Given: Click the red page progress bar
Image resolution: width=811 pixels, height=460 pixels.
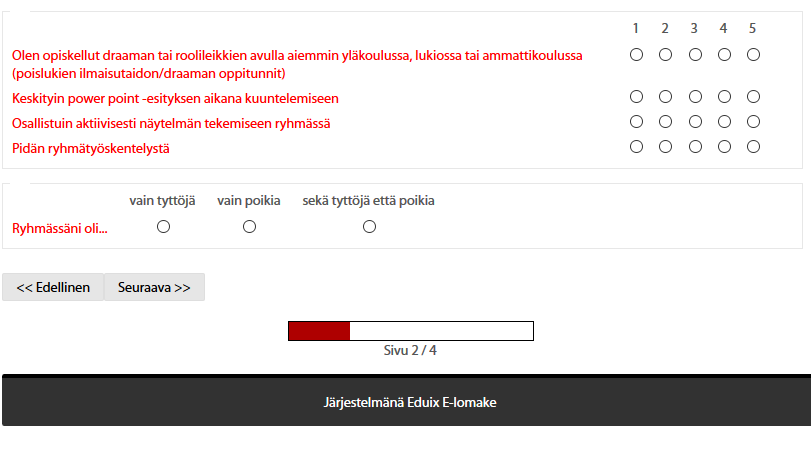Looking at the screenshot, I should 411,331.
